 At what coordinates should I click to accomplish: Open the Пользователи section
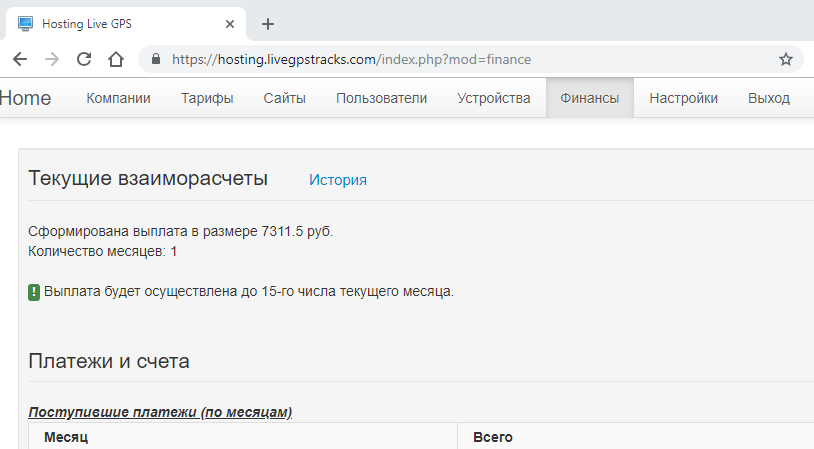click(381, 98)
